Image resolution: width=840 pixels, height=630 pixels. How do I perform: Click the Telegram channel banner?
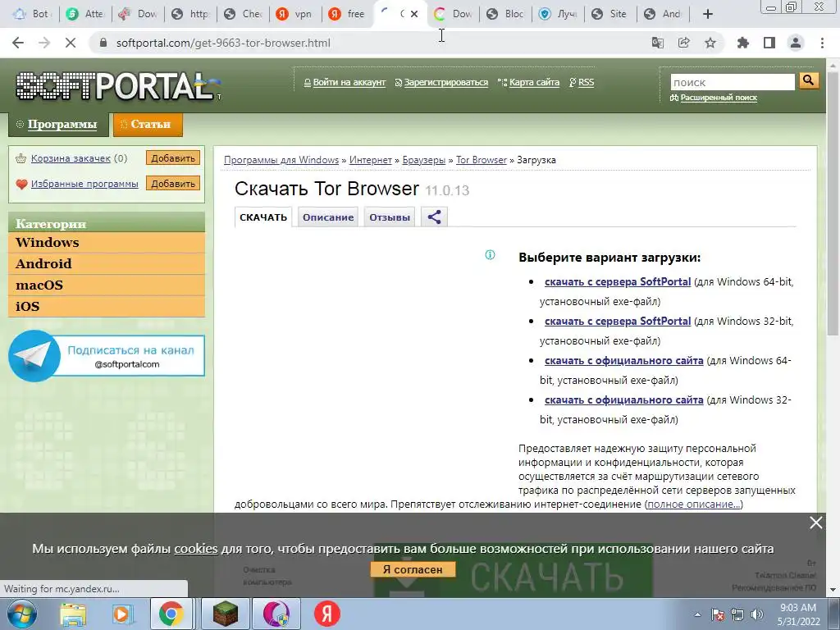(x=107, y=356)
